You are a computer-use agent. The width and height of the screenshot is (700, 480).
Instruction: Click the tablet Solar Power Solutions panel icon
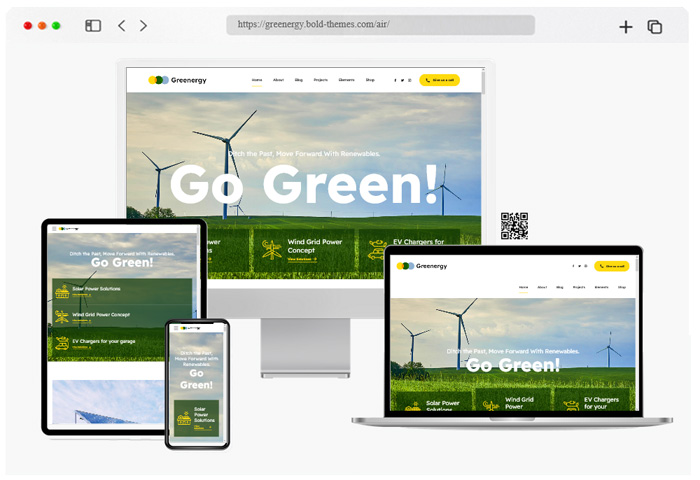62,292
